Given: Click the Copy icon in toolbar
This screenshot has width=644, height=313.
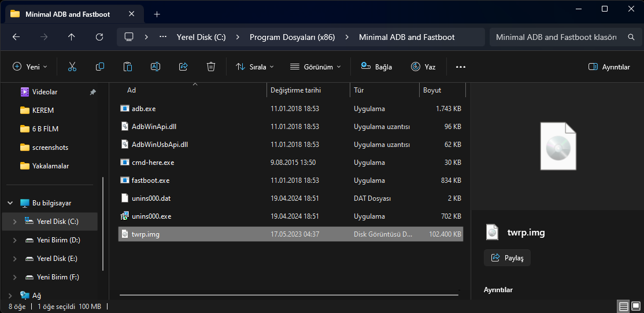Looking at the screenshot, I should click(100, 67).
